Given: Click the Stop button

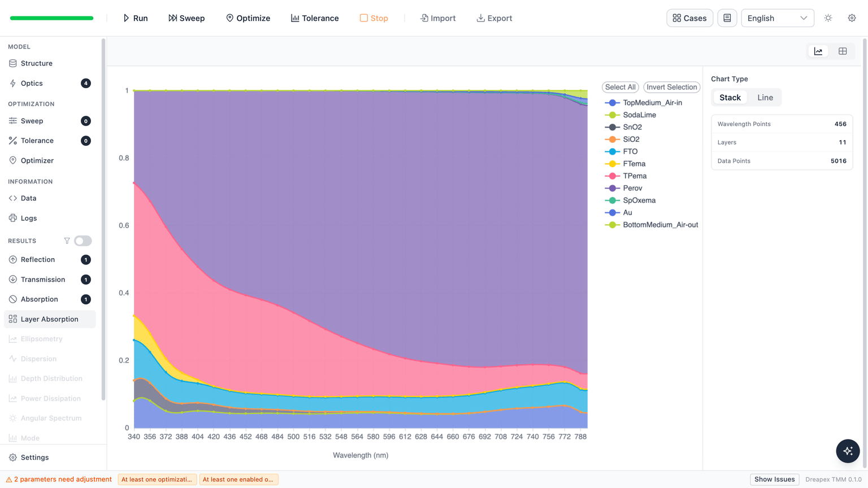Looking at the screenshot, I should (x=374, y=18).
